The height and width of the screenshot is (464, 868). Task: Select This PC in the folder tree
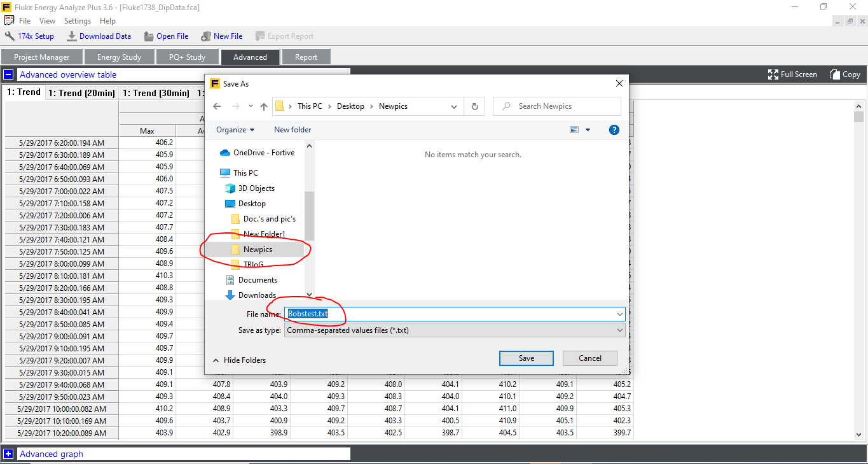(239, 173)
